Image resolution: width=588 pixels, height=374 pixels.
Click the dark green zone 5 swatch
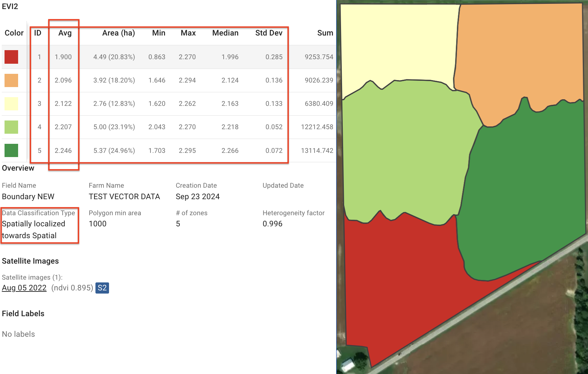pyautogui.click(x=11, y=150)
